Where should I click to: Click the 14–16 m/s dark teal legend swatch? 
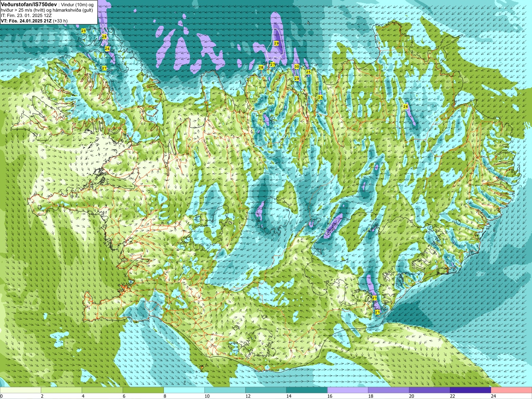coord(307,390)
